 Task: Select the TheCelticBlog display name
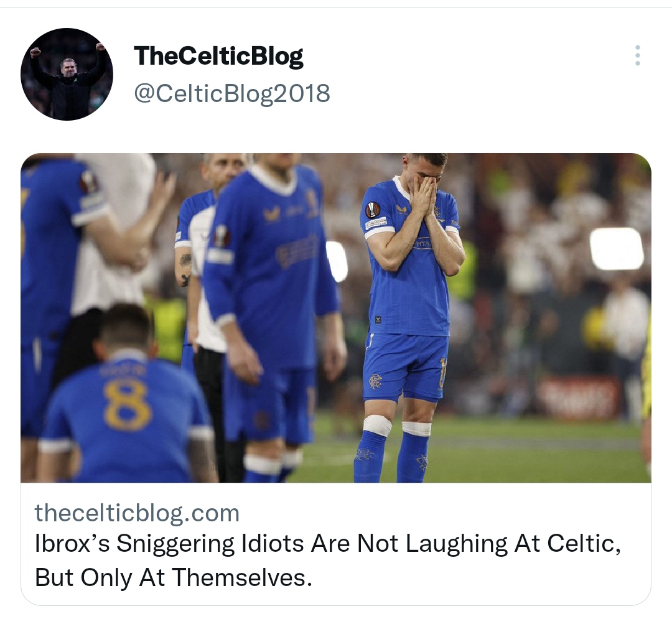pyautogui.click(x=218, y=56)
